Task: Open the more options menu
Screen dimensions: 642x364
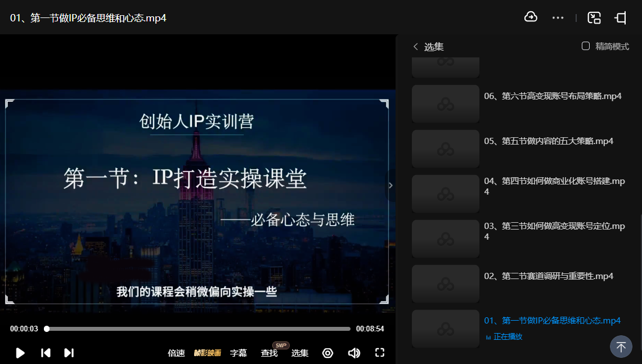Action: tap(558, 17)
